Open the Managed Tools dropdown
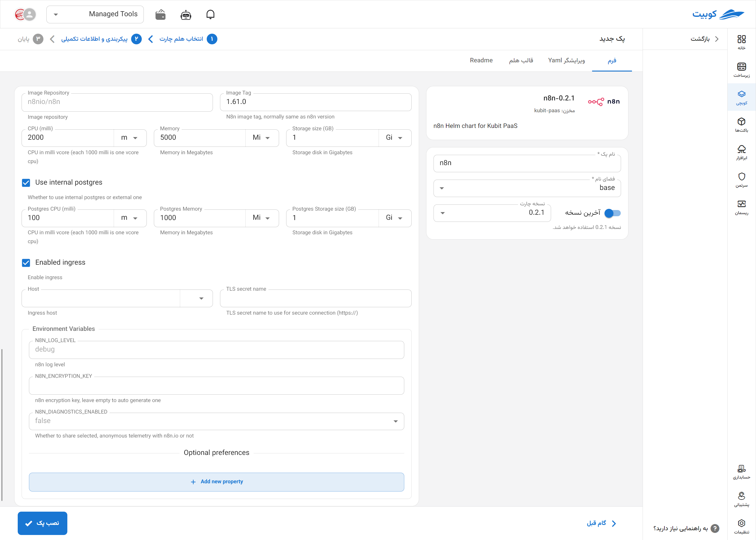 (x=95, y=14)
